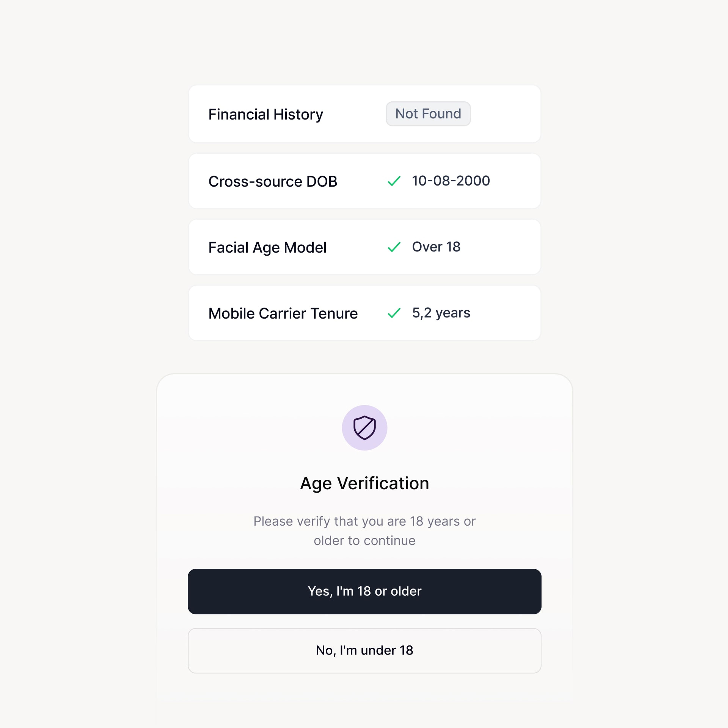Click the green checkmark beside Facial Age Model

point(394,247)
